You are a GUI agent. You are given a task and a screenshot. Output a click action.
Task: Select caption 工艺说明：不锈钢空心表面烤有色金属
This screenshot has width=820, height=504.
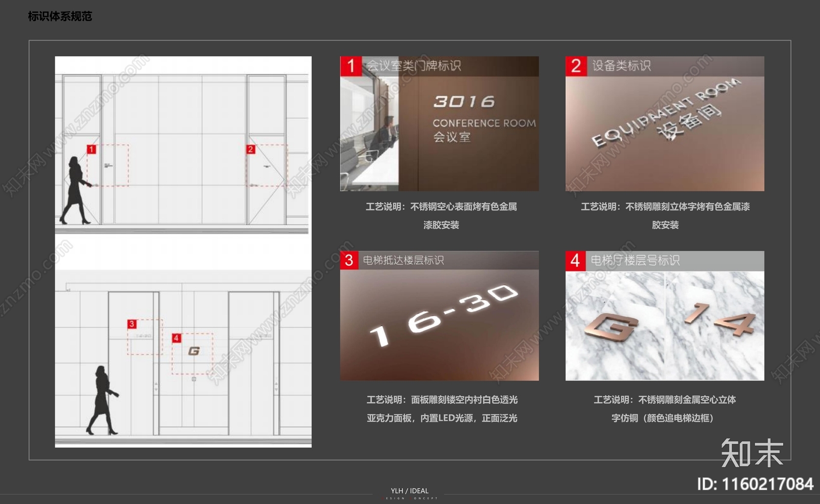[441, 207]
